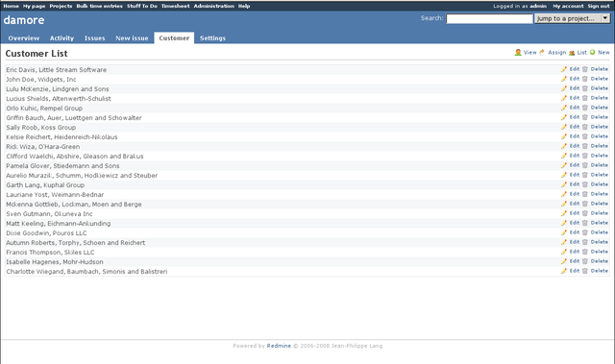Focus the Search input field
The image size is (615, 364).
pos(489,18)
